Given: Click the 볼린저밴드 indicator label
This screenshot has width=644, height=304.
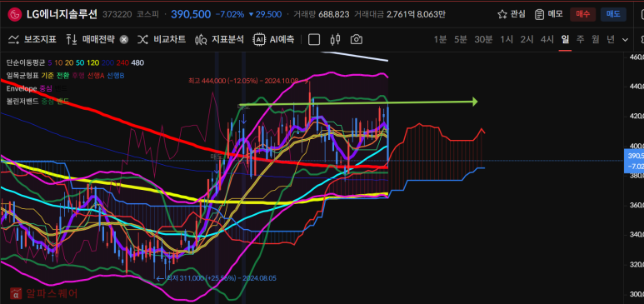Looking at the screenshot, I should (x=22, y=101).
